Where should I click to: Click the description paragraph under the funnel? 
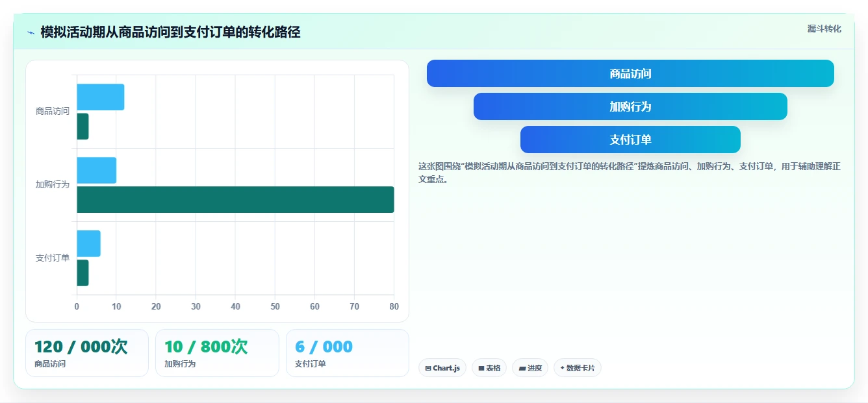(x=630, y=173)
